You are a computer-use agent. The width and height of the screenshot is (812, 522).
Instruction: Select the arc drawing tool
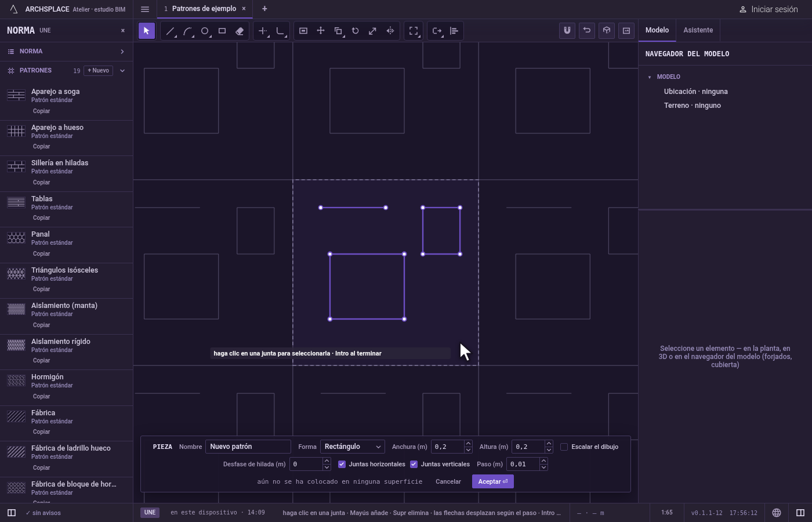pyautogui.click(x=187, y=31)
